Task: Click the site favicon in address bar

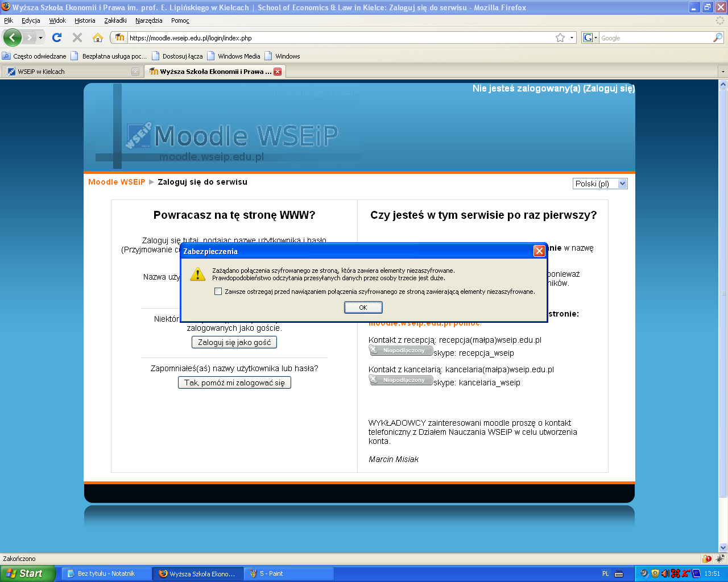Action: click(x=119, y=38)
